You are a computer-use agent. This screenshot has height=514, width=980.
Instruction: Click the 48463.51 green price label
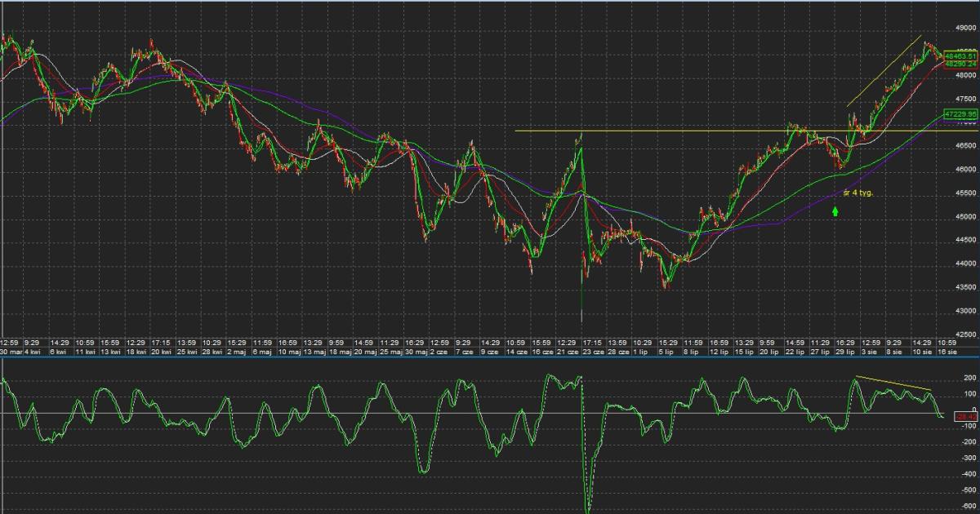pyautogui.click(x=960, y=55)
